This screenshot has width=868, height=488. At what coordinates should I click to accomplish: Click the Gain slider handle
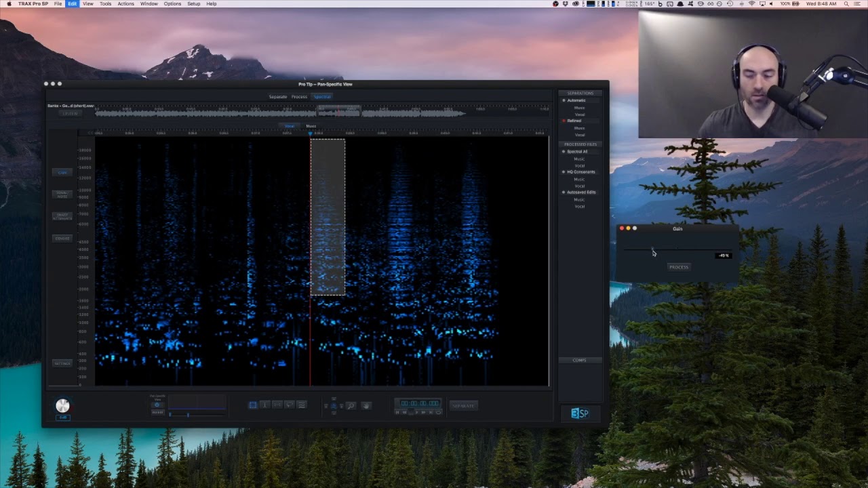[652, 249]
